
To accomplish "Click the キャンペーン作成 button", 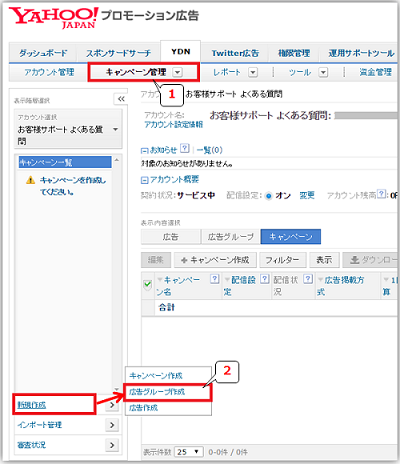I will (215, 260).
